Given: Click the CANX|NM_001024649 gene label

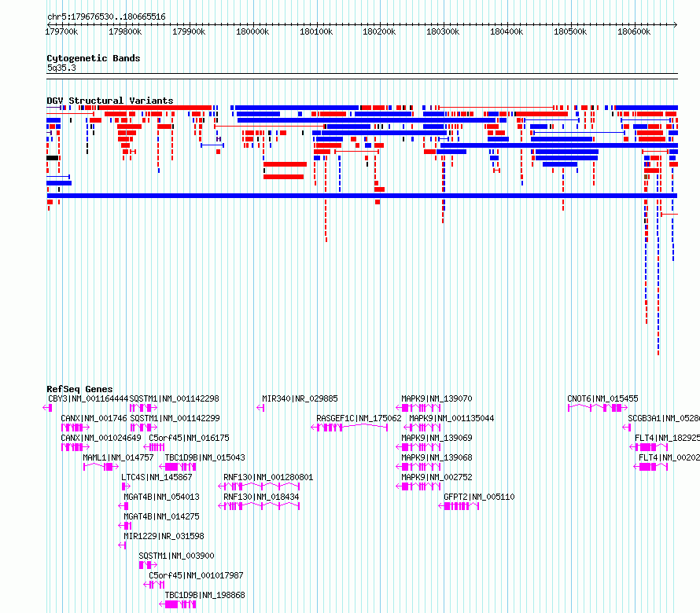Looking at the screenshot, I should 101,438.
